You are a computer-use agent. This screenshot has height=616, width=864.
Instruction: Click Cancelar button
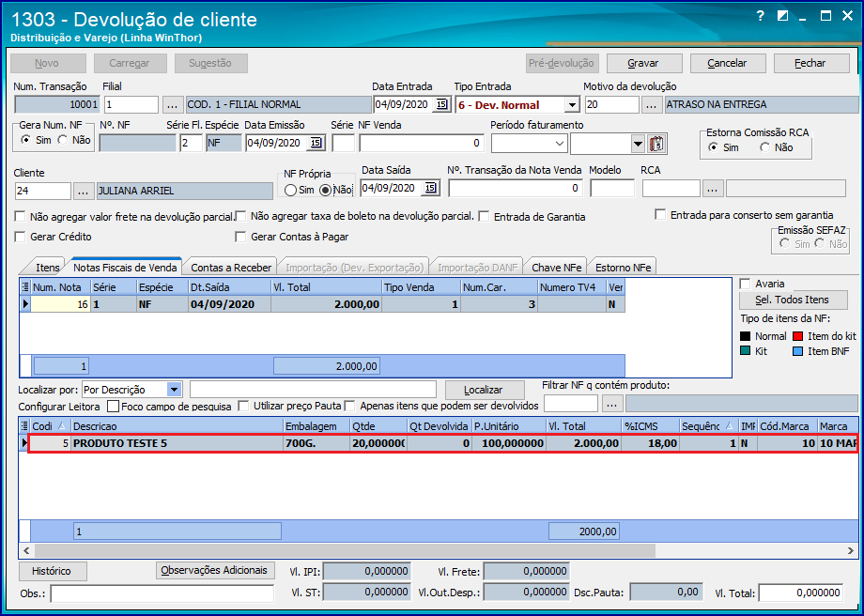click(727, 63)
